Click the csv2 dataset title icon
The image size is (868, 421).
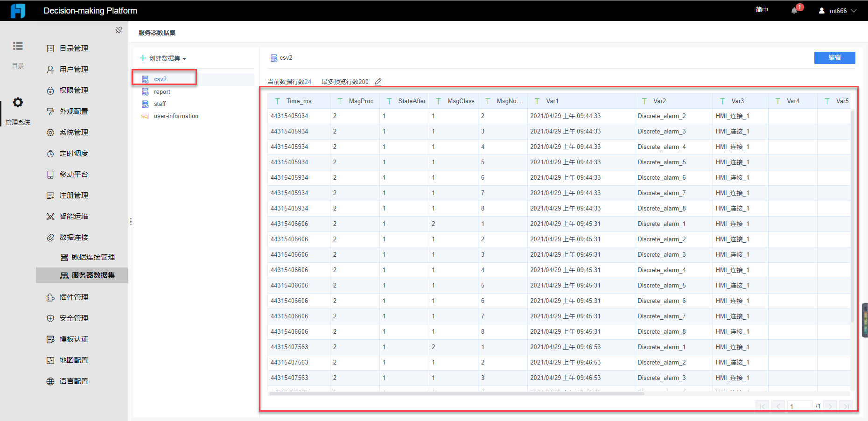click(273, 58)
